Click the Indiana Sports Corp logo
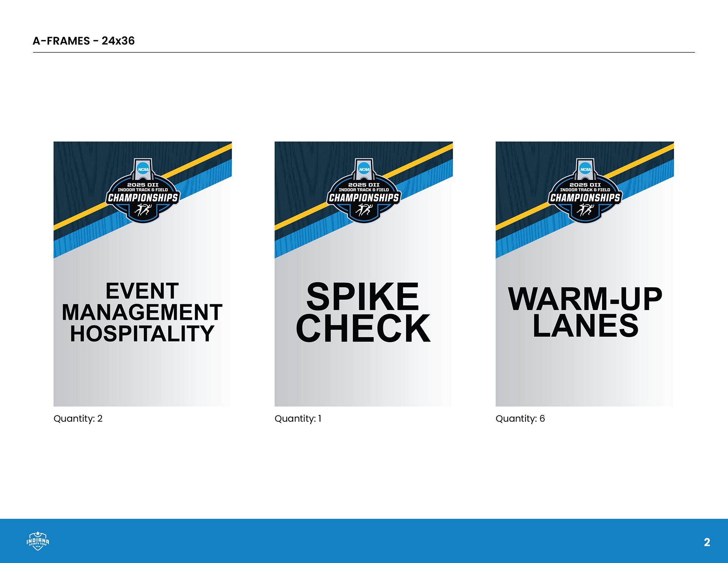728x563 pixels. (38, 541)
